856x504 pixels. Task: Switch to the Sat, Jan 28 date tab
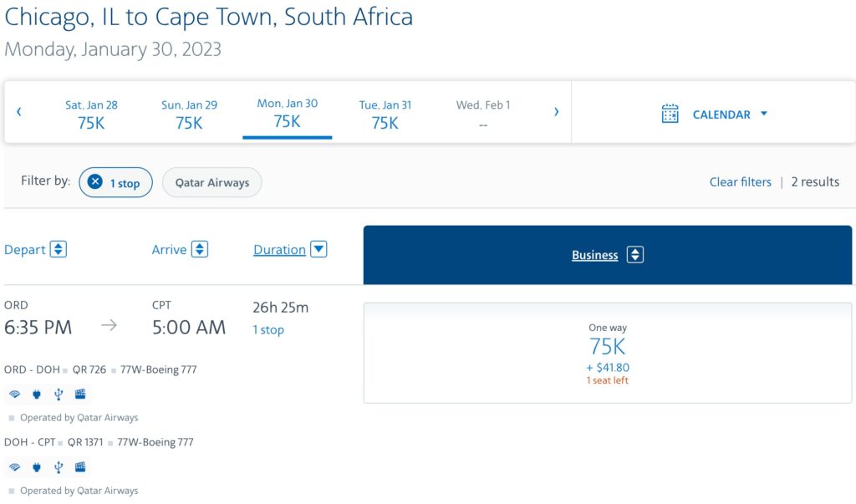coord(92,113)
